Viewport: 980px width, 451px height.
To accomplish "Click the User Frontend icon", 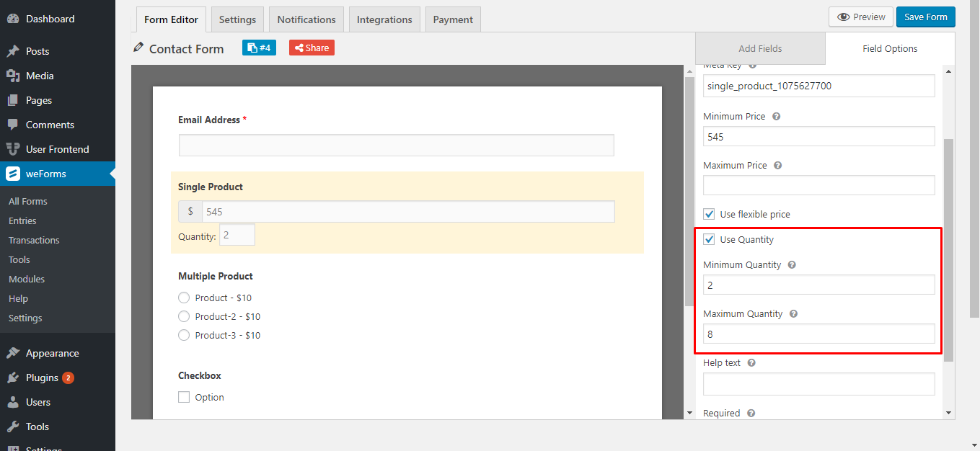I will 12,149.
